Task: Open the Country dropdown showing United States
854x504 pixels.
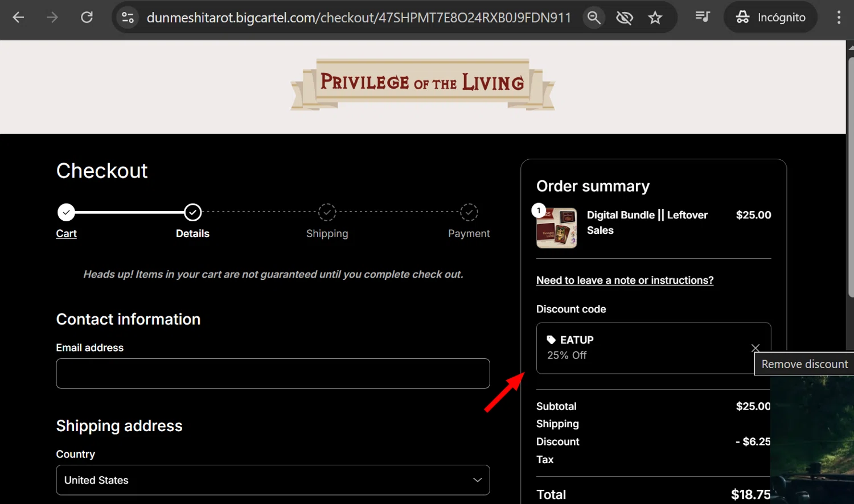Action: pyautogui.click(x=273, y=480)
